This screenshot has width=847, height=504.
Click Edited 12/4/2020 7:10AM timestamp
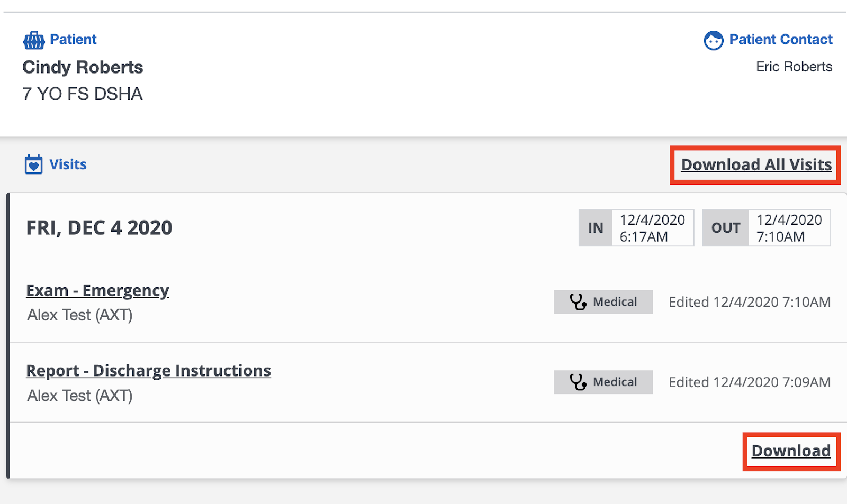[750, 302]
